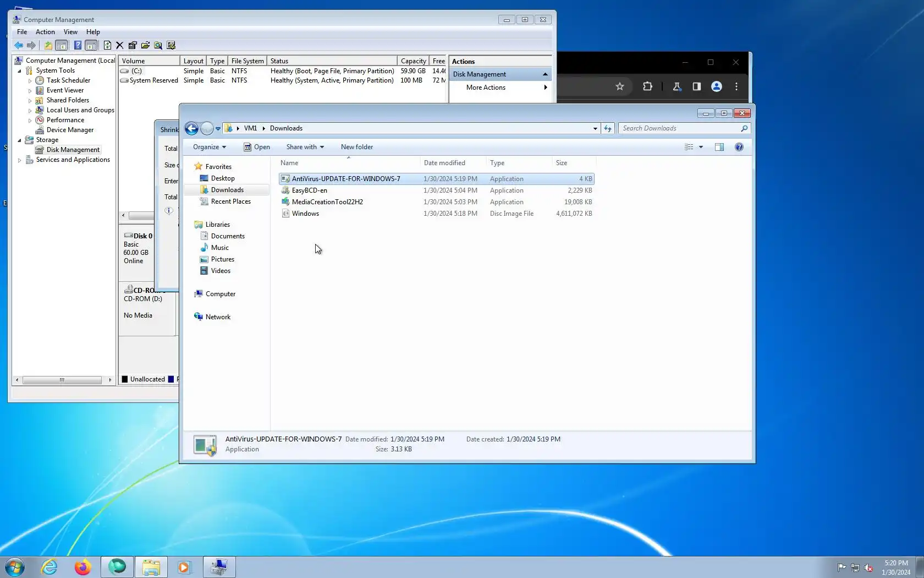924x578 pixels.
Task: Click the settings list icon at toolbar end
Action: coord(171,45)
